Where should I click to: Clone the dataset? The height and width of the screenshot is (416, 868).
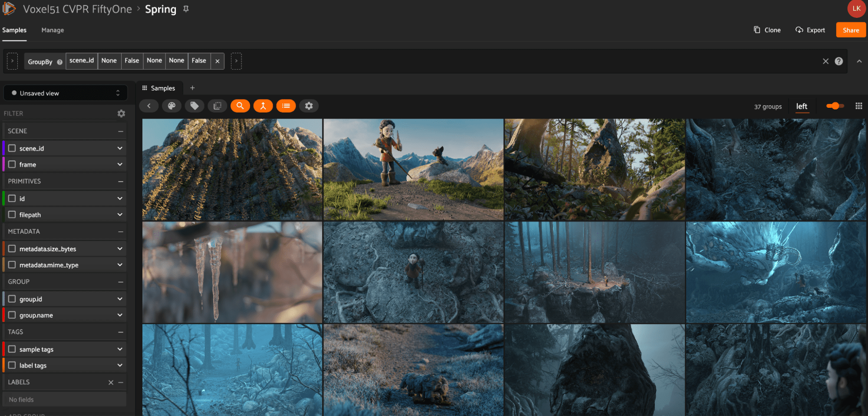(x=767, y=30)
